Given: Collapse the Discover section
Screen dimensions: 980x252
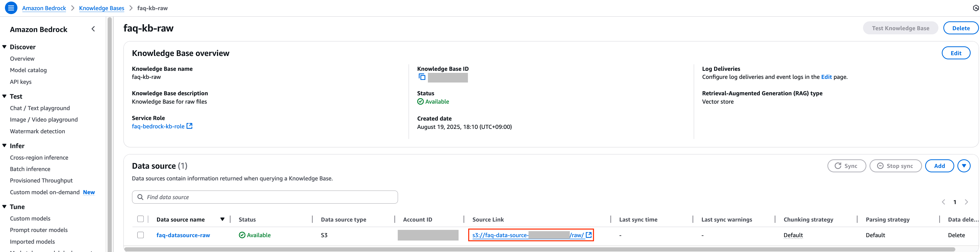Looking at the screenshot, I should [x=5, y=47].
